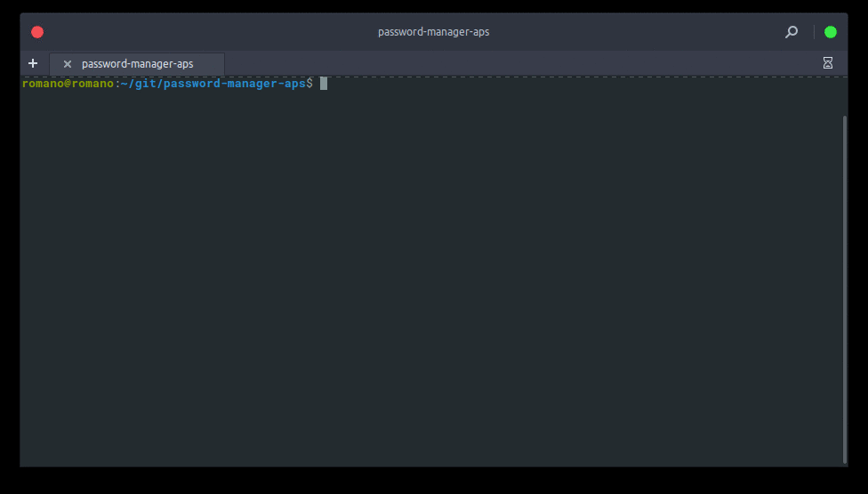Viewport: 868px width, 494px height.
Task: Focus the terminal cursor block
Action: pyautogui.click(x=324, y=84)
